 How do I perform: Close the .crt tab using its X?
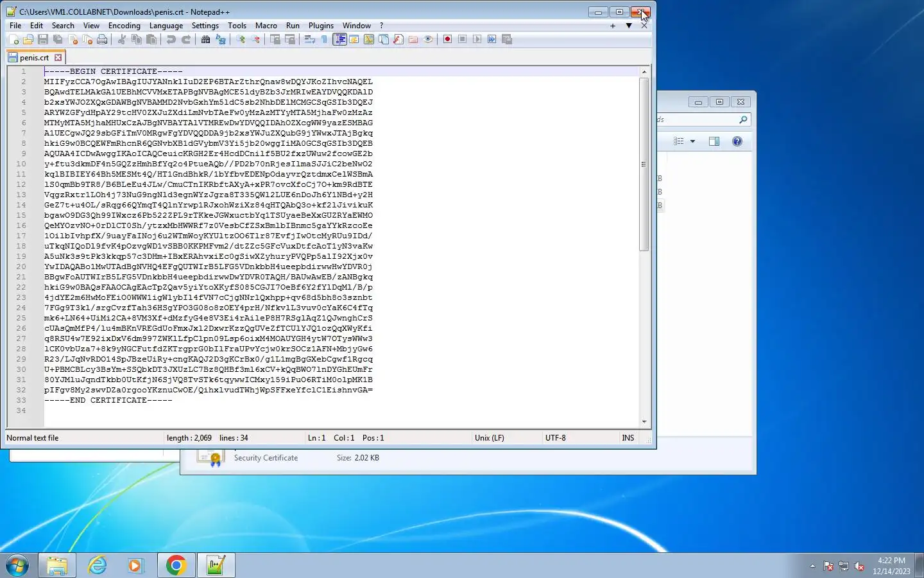click(58, 57)
